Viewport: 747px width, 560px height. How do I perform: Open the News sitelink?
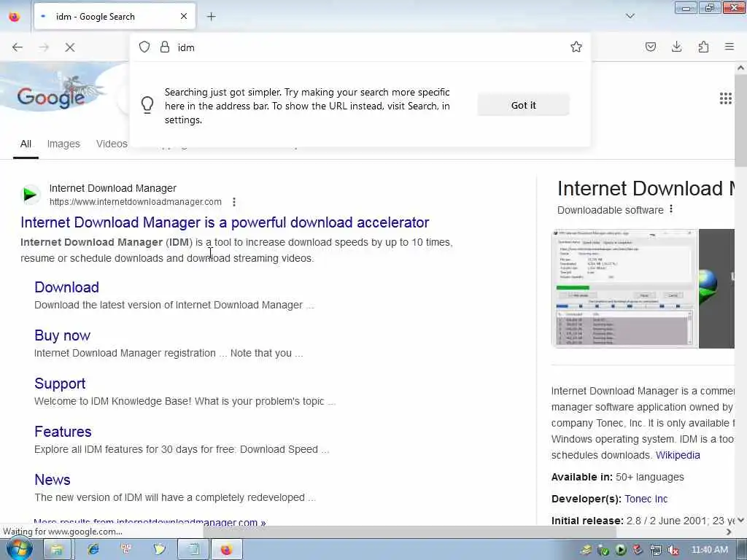point(53,480)
